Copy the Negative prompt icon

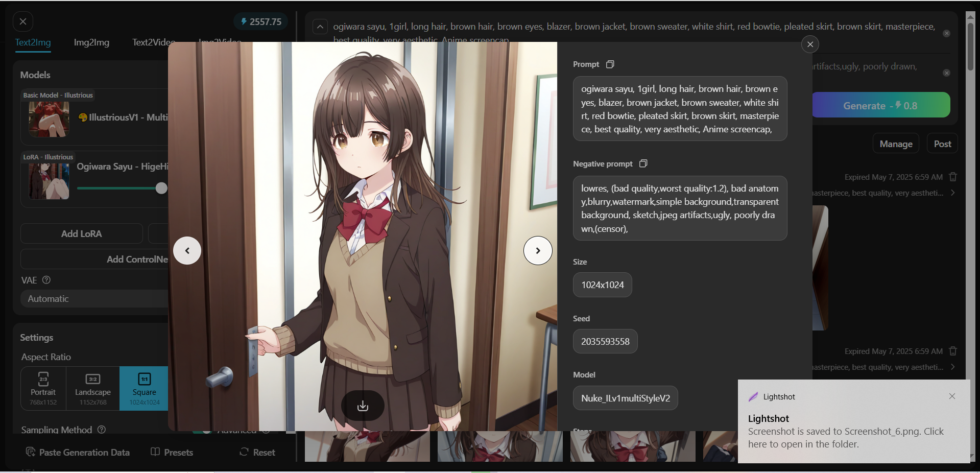pyautogui.click(x=643, y=163)
